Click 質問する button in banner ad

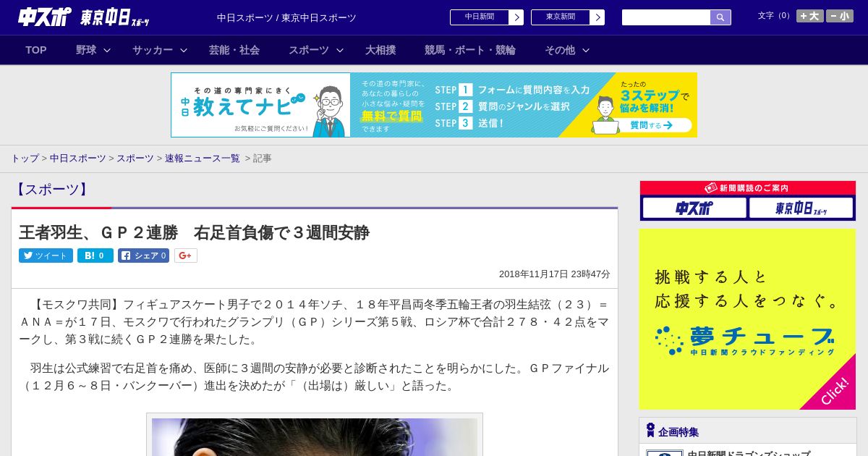click(x=651, y=125)
